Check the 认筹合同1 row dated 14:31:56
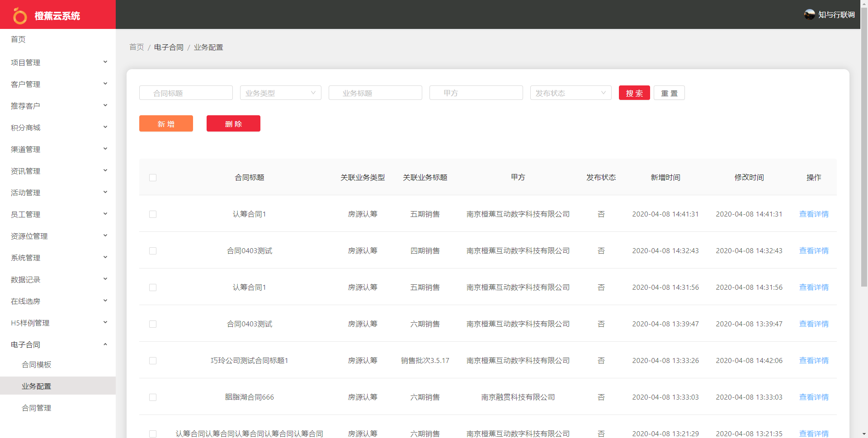The image size is (868, 438). coord(153,287)
